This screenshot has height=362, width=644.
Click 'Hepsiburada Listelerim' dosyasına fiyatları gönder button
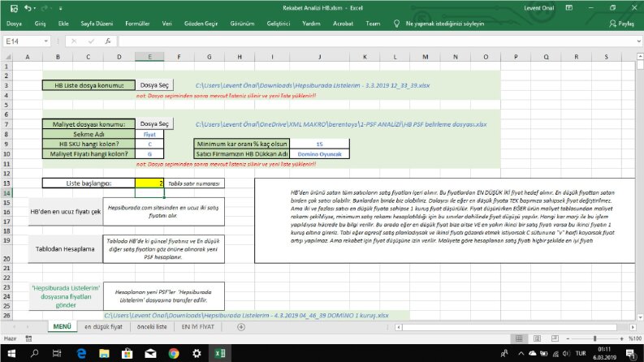[66, 296]
